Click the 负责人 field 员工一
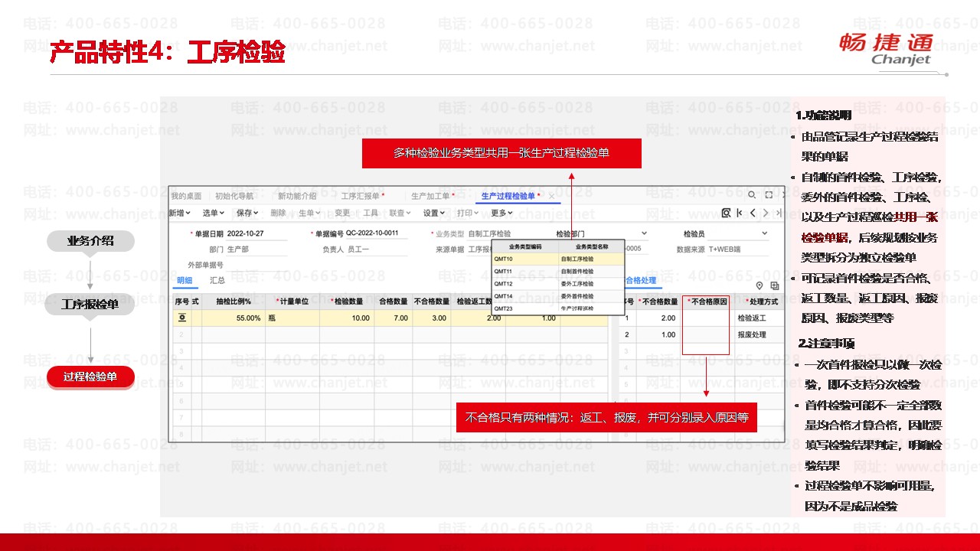The image size is (980, 551). pyautogui.click(x=376, y=249)
